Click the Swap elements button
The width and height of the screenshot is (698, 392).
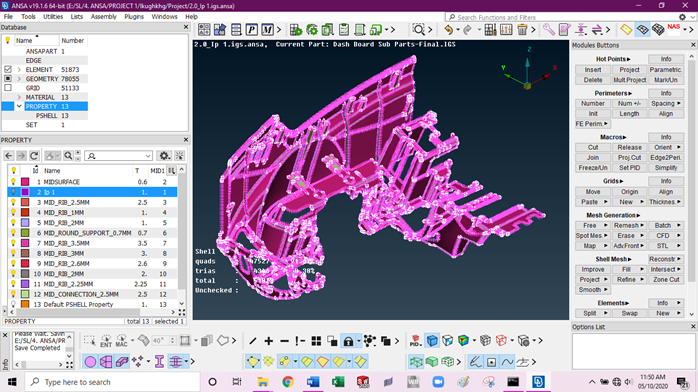[x=629, y=313]
